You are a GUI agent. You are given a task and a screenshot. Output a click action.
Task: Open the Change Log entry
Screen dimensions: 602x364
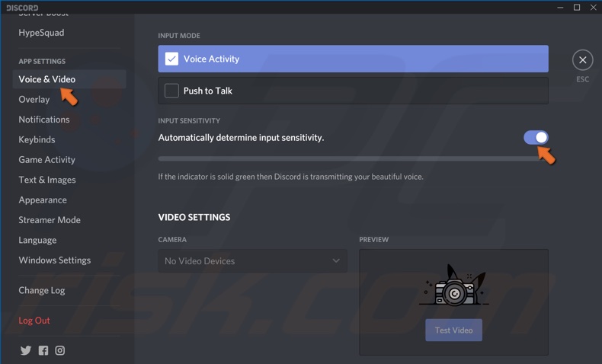42,290
